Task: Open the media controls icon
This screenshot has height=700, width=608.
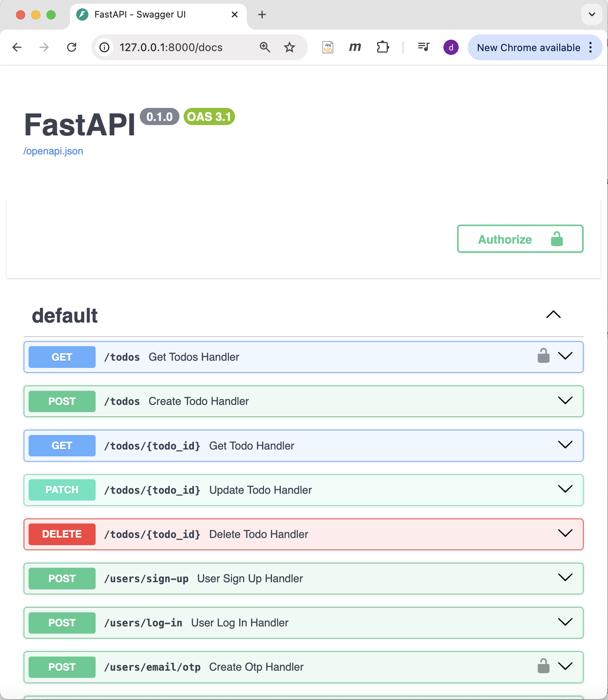Action: tap(424, 47)
